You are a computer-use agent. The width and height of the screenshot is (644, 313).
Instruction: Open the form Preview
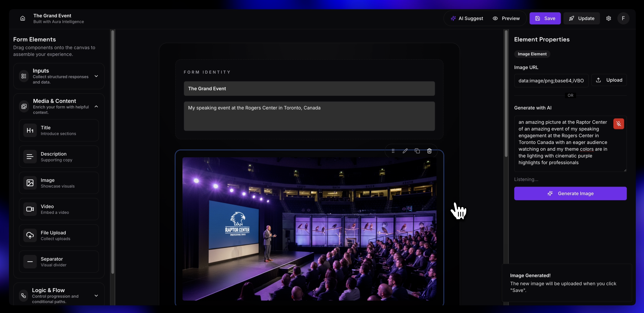click(506, 18)
